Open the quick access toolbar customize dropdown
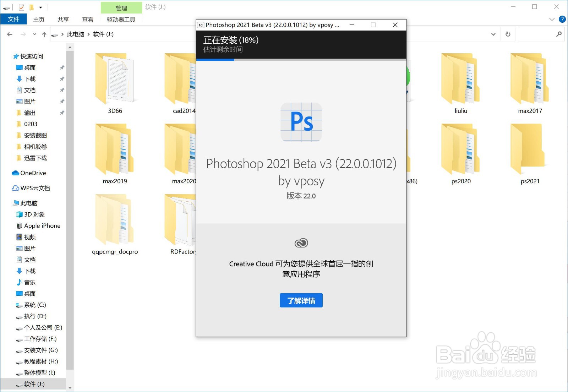 pos(40,7)
